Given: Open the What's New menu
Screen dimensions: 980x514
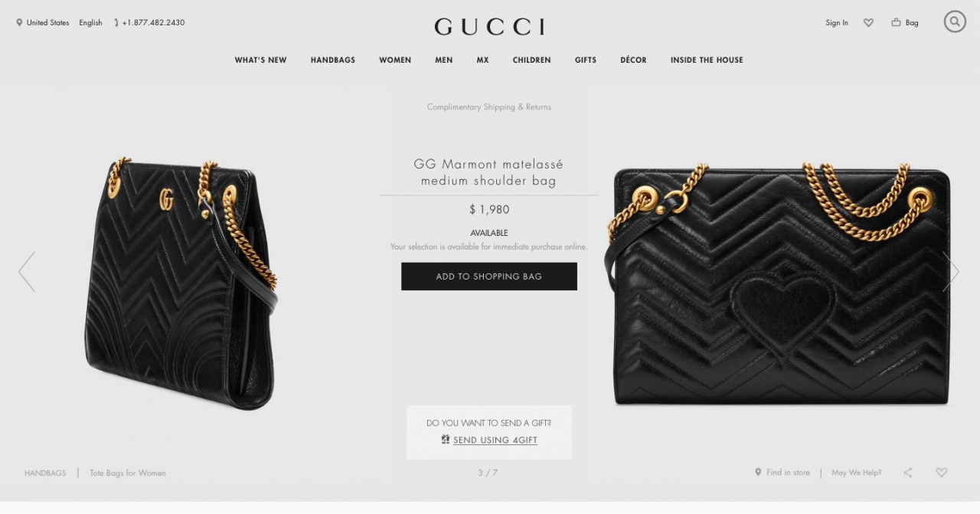Looking at the screenshot, I should click(260, 60).
